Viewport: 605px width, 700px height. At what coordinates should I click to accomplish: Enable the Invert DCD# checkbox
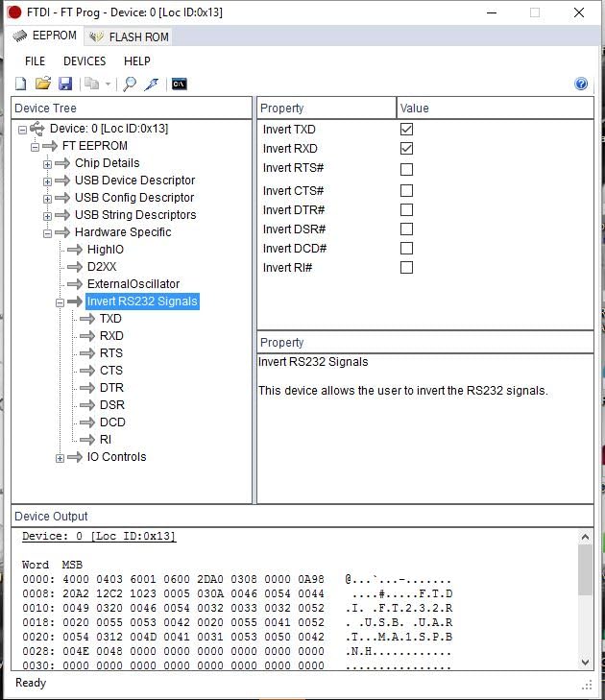406,248
